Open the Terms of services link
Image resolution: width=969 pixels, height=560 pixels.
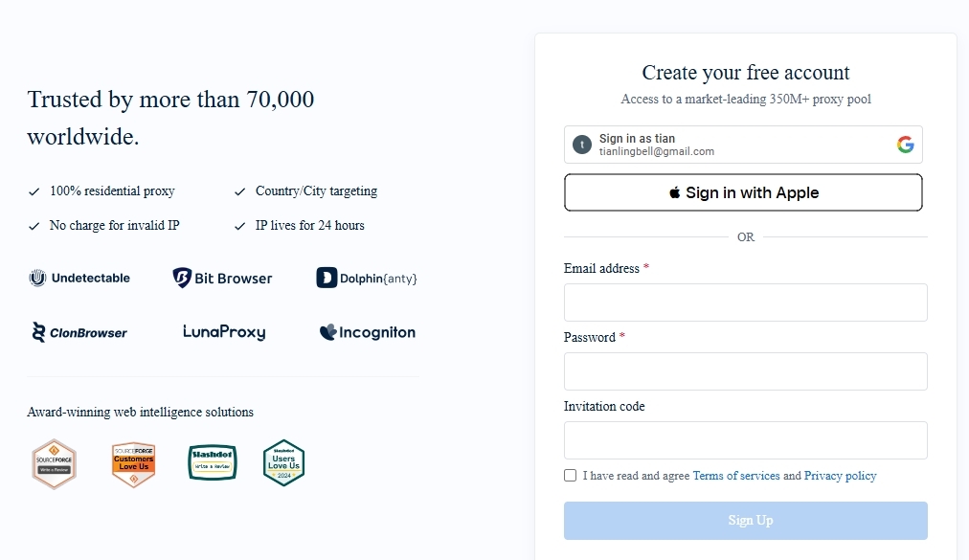click(736, 476)
